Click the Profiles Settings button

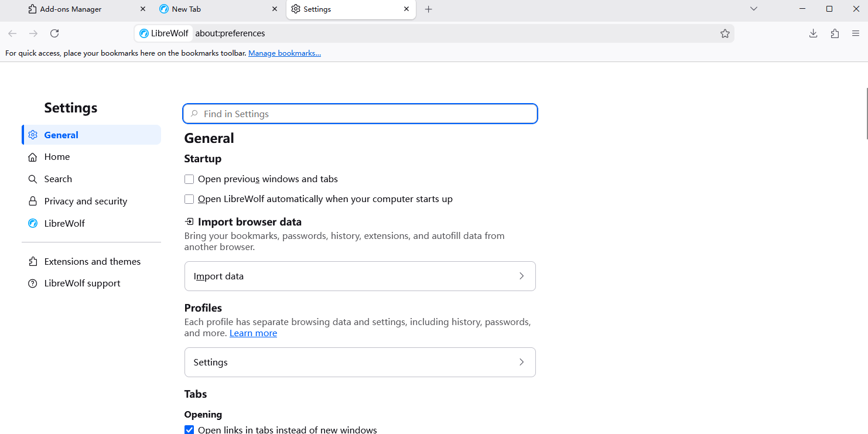point(360,362)
